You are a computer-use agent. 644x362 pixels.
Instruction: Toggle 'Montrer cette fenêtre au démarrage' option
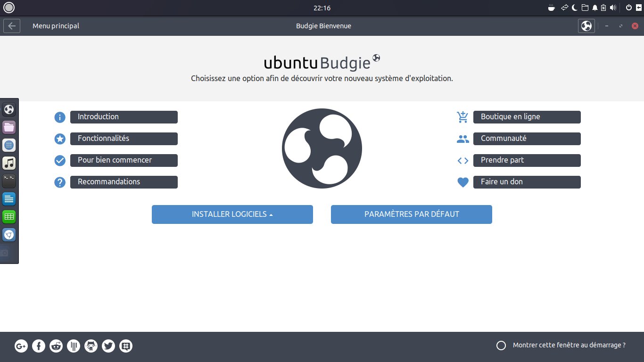[x=501, y=346]
